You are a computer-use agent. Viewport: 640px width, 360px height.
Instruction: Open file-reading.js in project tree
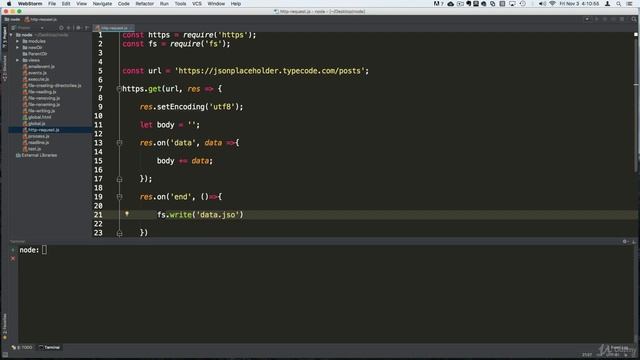(x=40, y=92)
